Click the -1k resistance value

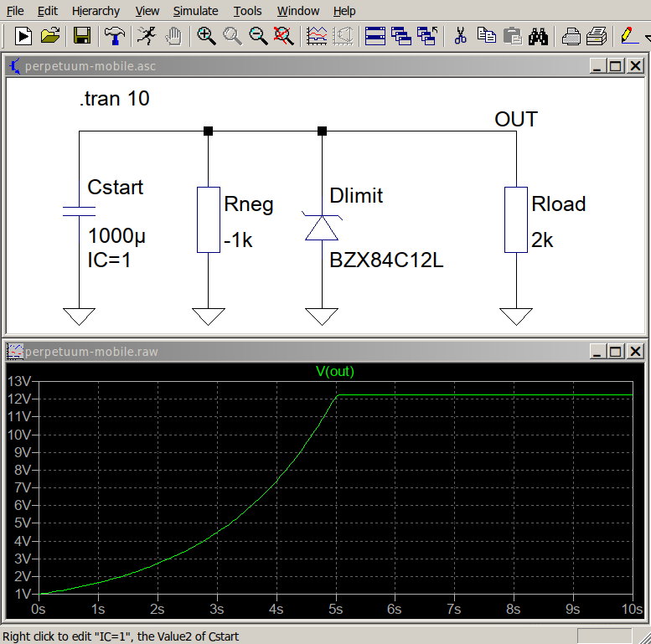[x=238, y=240]
